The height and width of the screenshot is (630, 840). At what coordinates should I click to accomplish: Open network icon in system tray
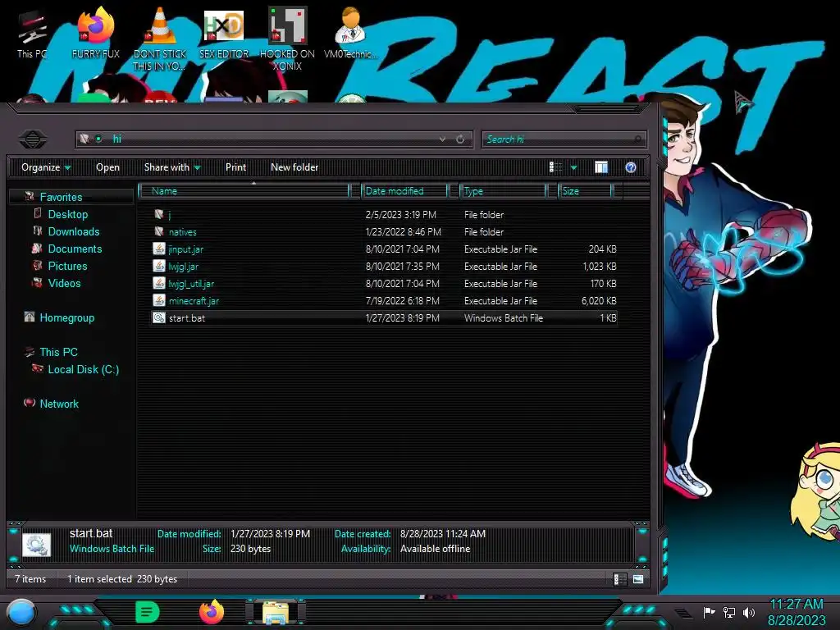(x=729, y=612)
